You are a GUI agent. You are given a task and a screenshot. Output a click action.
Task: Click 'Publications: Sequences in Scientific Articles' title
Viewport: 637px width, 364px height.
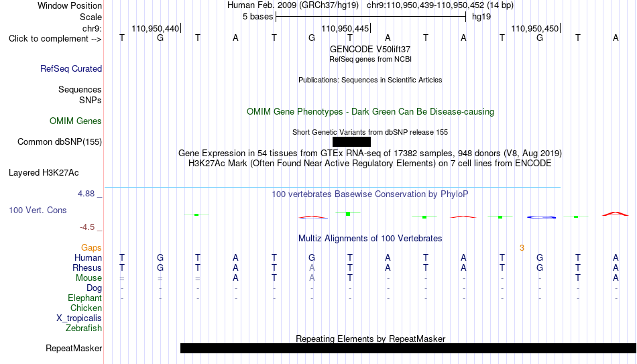pyautogui.click(x=370, y=80)
